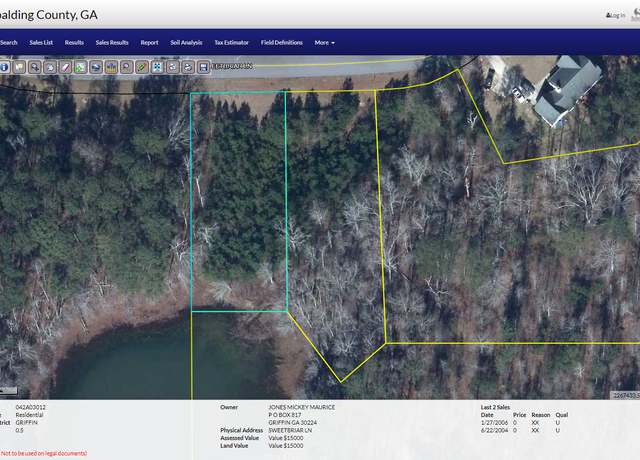Screen dimensions: 640x460
Task: Click the Log in link
Action: [x=616, y=16]
